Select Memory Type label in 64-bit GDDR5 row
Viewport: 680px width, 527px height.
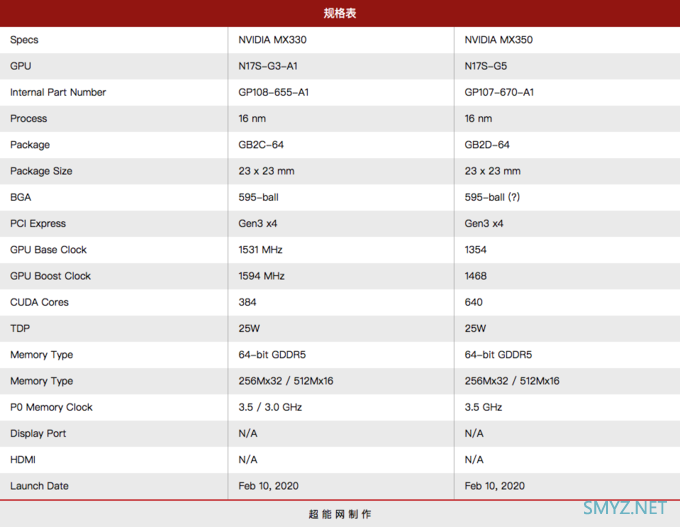click(x=42, y=355)
